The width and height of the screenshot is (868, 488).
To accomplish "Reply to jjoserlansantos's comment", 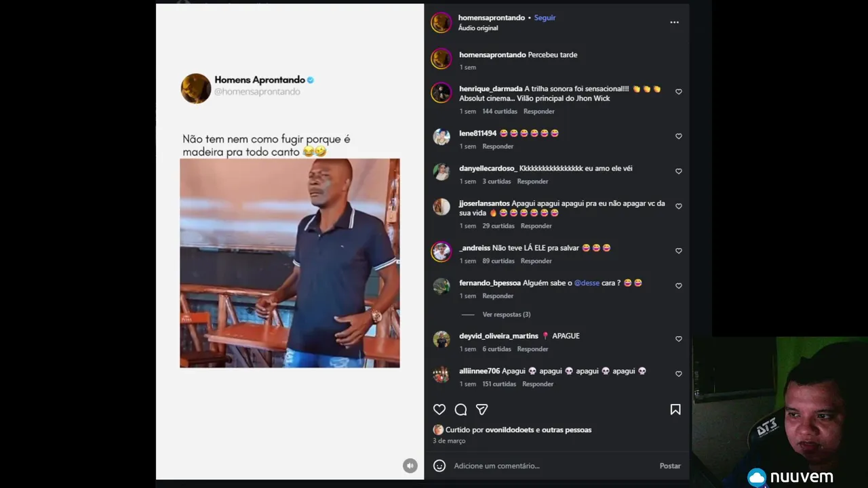I will click(x=536, y=226).
